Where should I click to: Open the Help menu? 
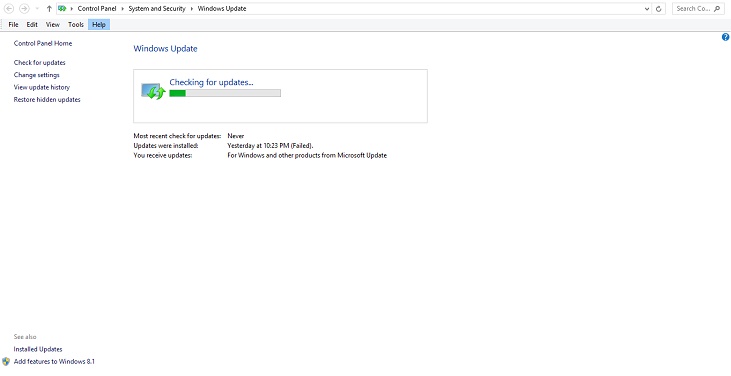[99, 25]
